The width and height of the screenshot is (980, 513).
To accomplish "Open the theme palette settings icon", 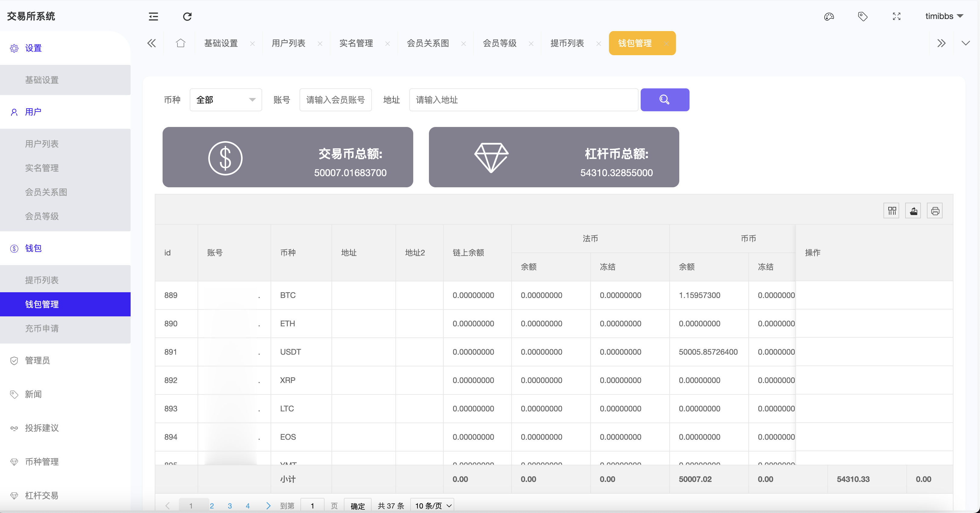I will coord(829,17).
